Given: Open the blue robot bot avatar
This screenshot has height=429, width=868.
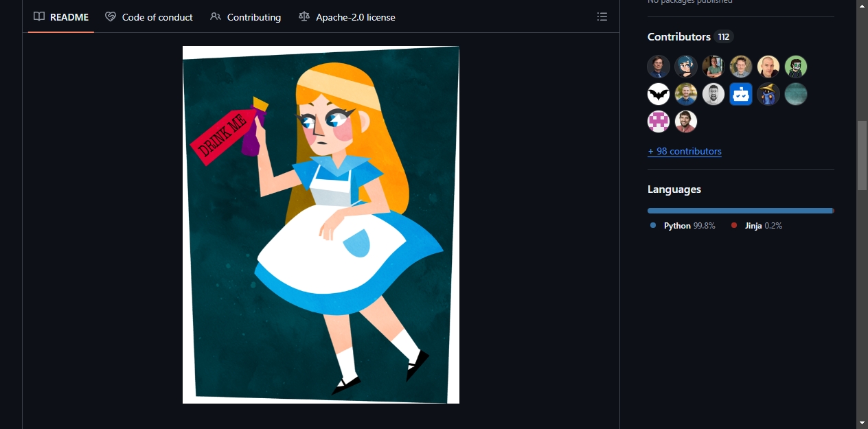Looking at the screenshot, I should click(741, 94).
